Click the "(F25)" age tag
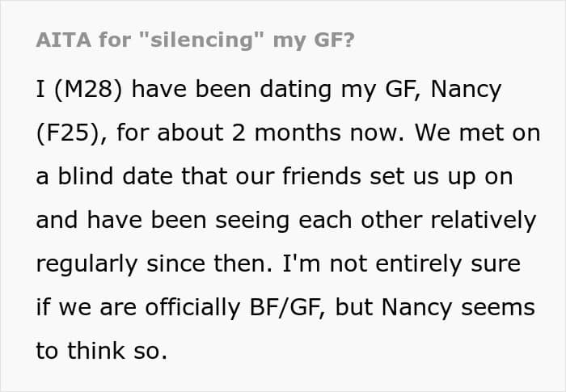This screenshot has height=392, width=566. (x=70, y=133)
